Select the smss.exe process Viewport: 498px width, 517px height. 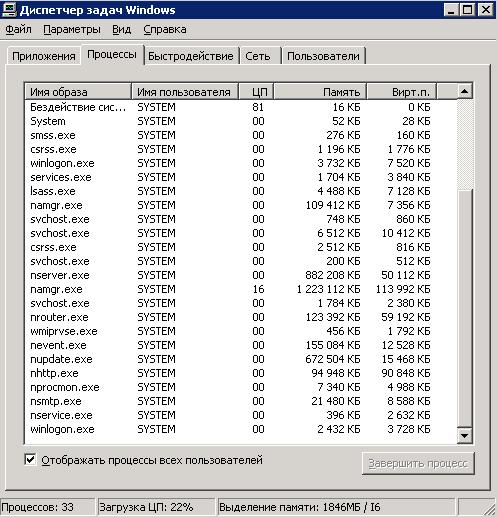point(241,135)
